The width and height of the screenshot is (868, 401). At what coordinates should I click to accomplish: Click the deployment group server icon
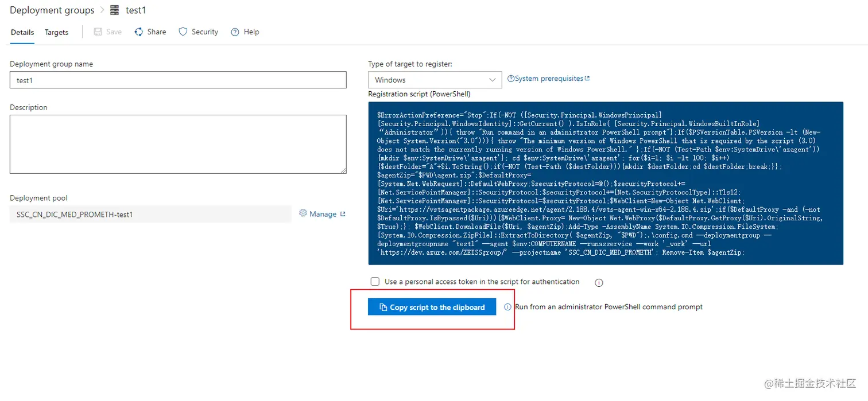pos(115,10)
